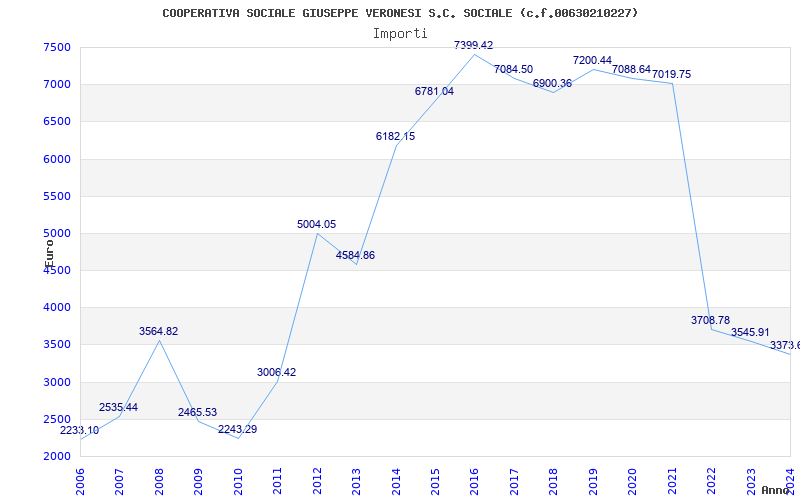Viewport: 800px width, 500px height.
Task: Click the 2021 year label
Action: click(x=672, y=483)
